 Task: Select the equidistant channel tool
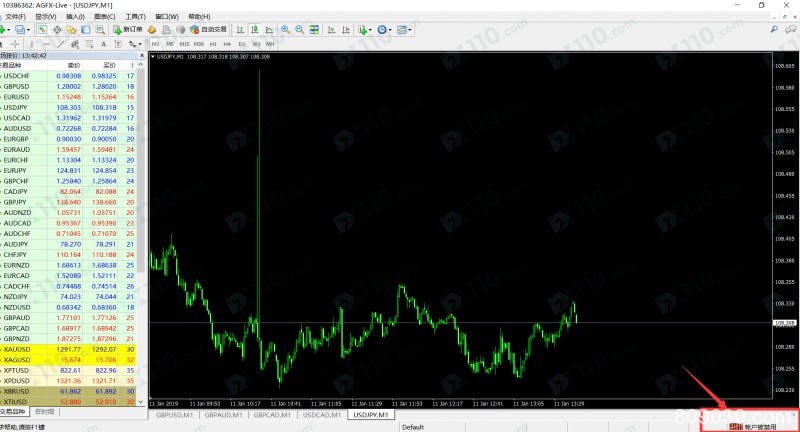click(74, 44)
